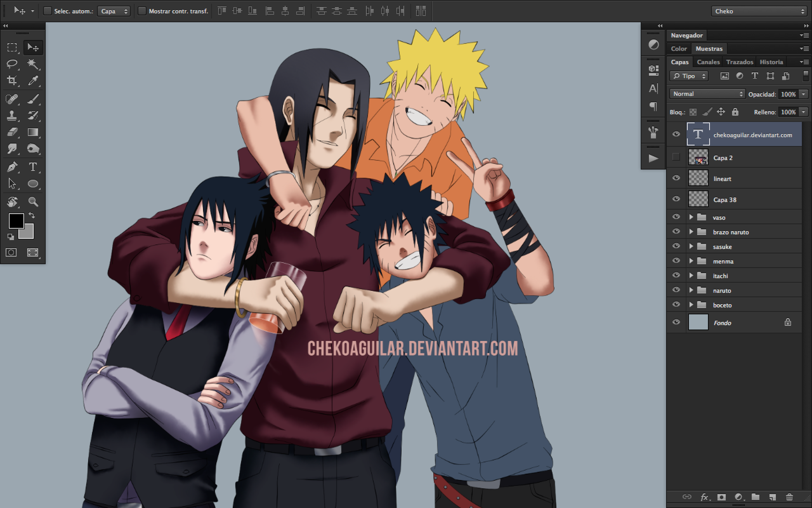Image resolution: width=812 pixels, height=508 pixels.
Task: Select the Smudge tool
Action: point(12,149)
